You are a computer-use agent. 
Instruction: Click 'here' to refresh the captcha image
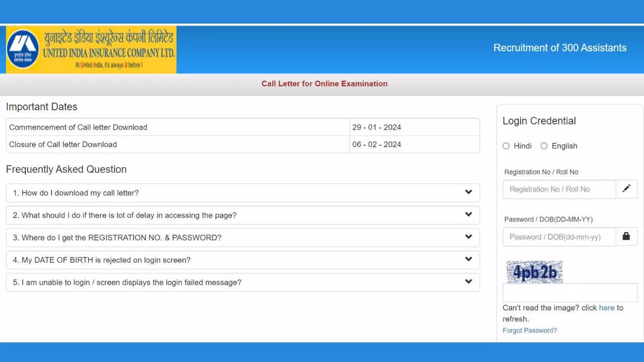(607, 308)
